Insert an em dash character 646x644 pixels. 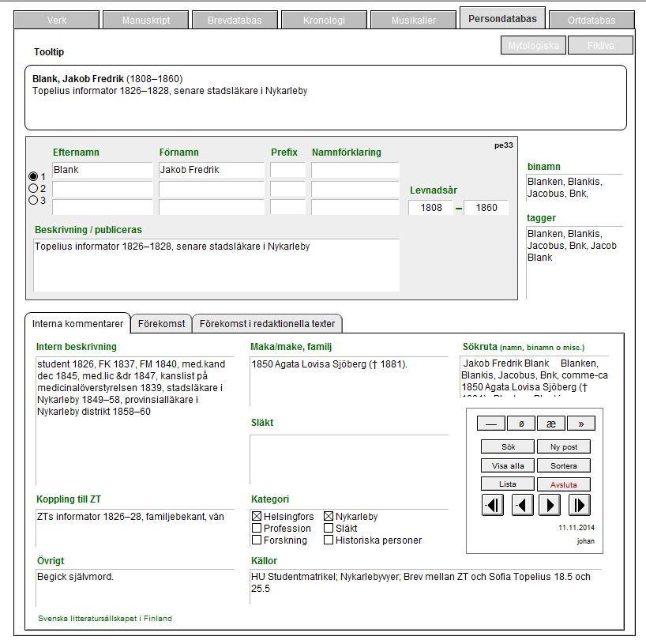point(491,424)
